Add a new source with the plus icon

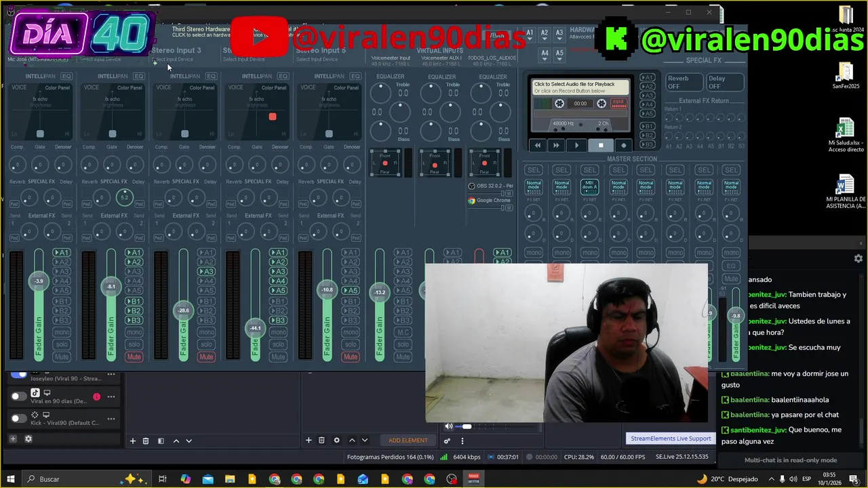tap(309, 441)
